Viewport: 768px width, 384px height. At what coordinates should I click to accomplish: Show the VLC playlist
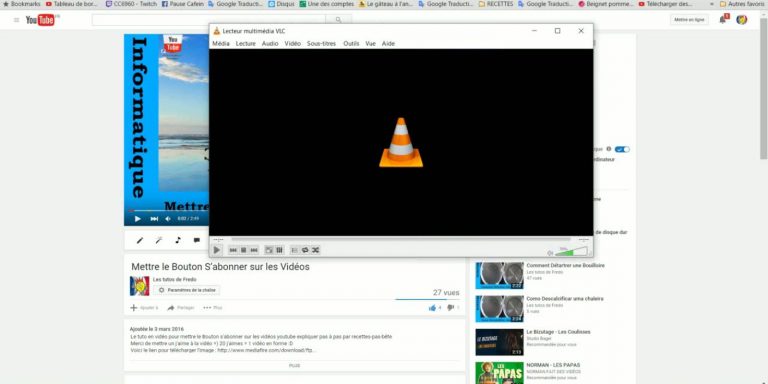tap(294, 250)
